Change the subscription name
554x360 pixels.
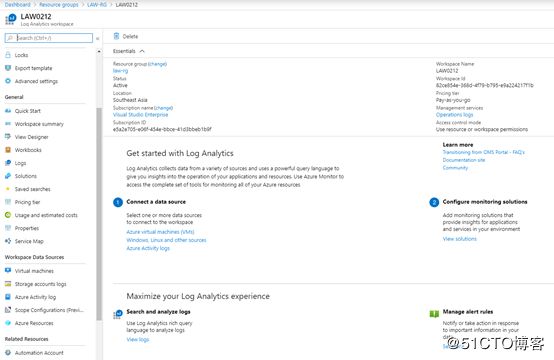point(163,108)
